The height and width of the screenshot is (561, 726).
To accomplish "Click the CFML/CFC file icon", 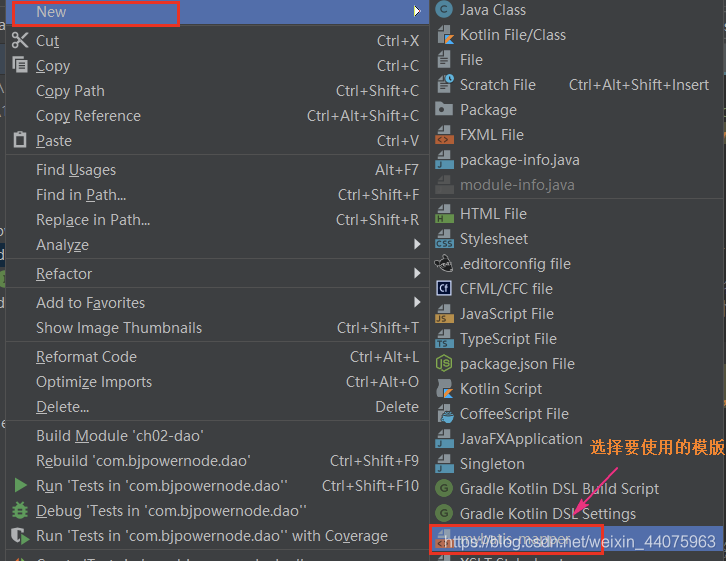I will click(x=444, y=289).
